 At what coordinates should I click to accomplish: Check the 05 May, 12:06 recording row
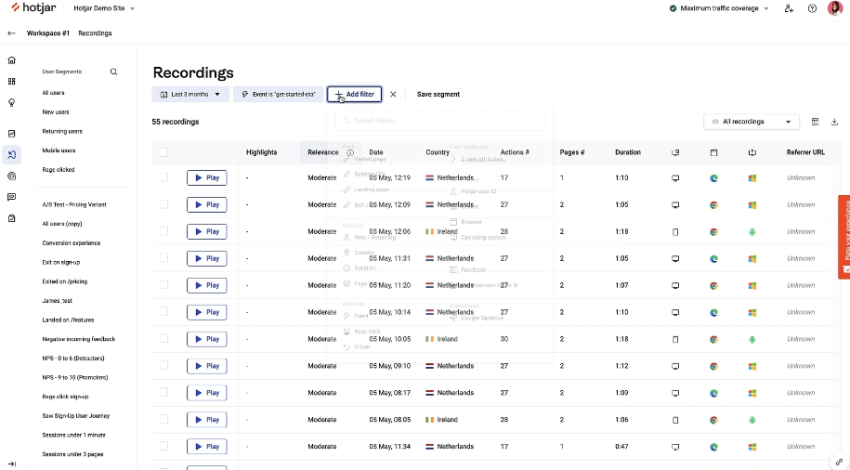164,231
